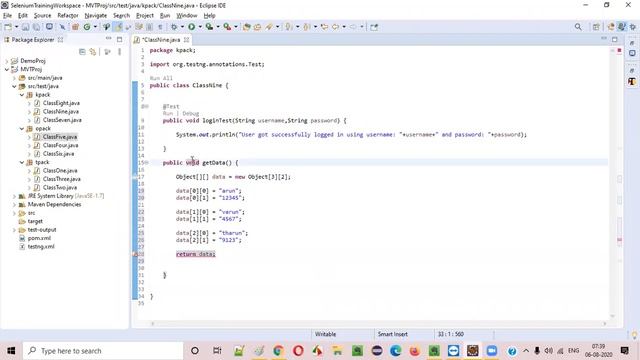Expand the DemoProj project node
This screenshot has width=640, height=360.
point(7,61)
